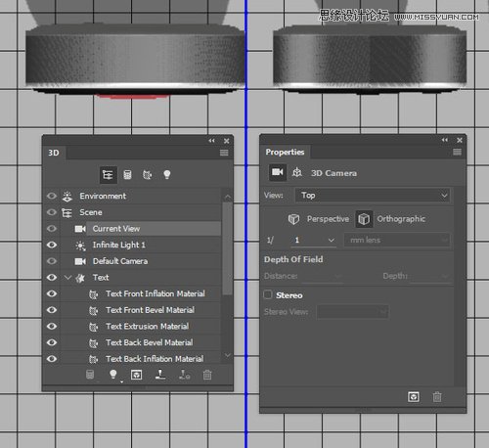Viewport: 489px width, 448px height.
Task: Collapse the Properties panel double-arrow
Action: click(445, 140)
